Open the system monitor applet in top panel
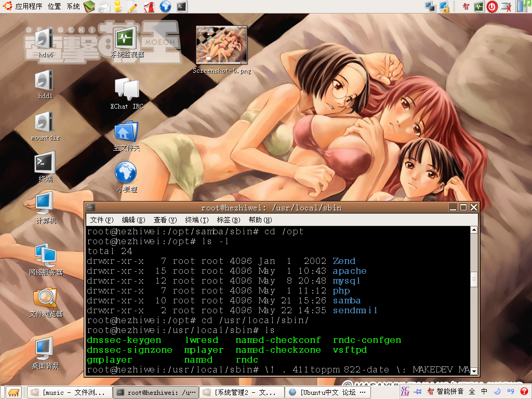Viewport: 532px width, 399px height. pyautogui.click(x=478, y=7)
